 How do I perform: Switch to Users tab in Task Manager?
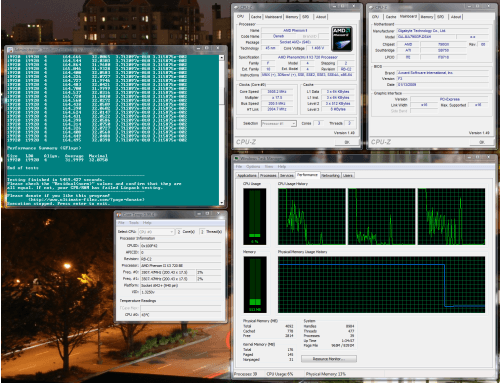point(348,175)
